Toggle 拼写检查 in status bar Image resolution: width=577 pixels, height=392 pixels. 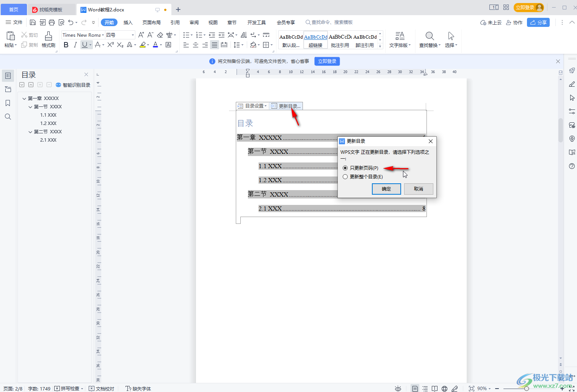point(69,388)
